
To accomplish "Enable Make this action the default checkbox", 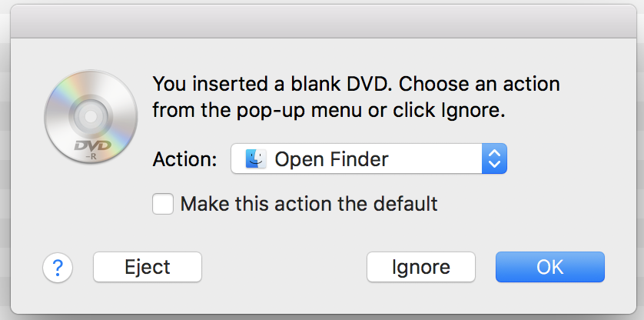I will pos(163,204).
